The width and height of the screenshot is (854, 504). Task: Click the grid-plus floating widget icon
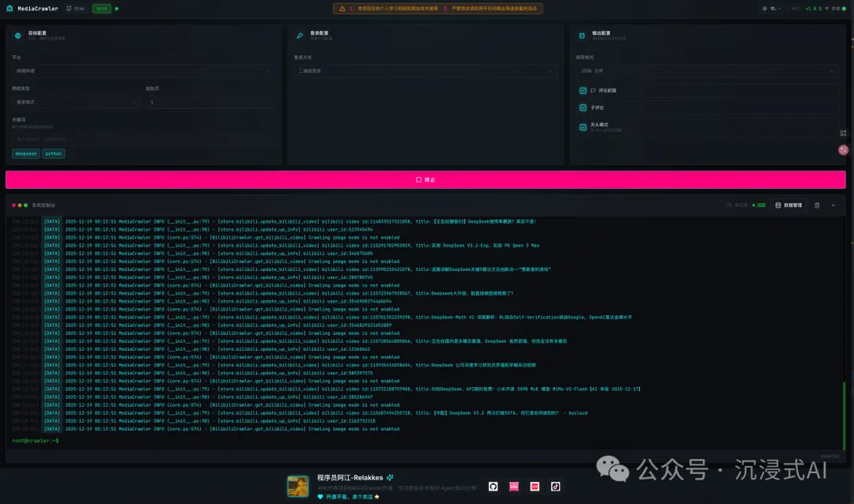click(x=843, y=133)
